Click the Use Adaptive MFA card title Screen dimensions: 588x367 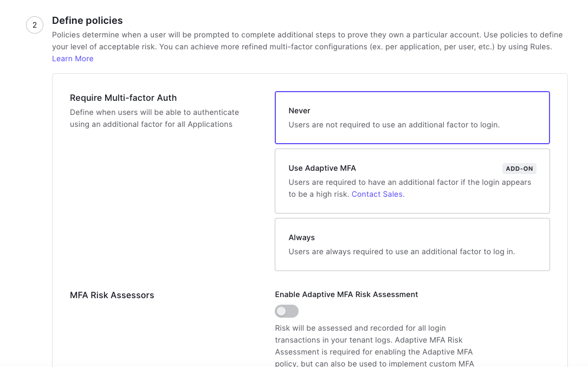[322, 168]
